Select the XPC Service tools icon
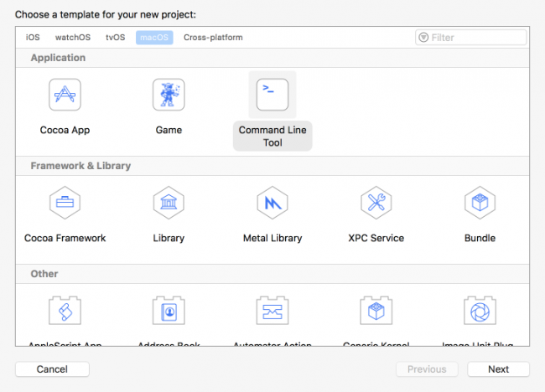Screen dimensions: 545x392 [x=376, y=203]
